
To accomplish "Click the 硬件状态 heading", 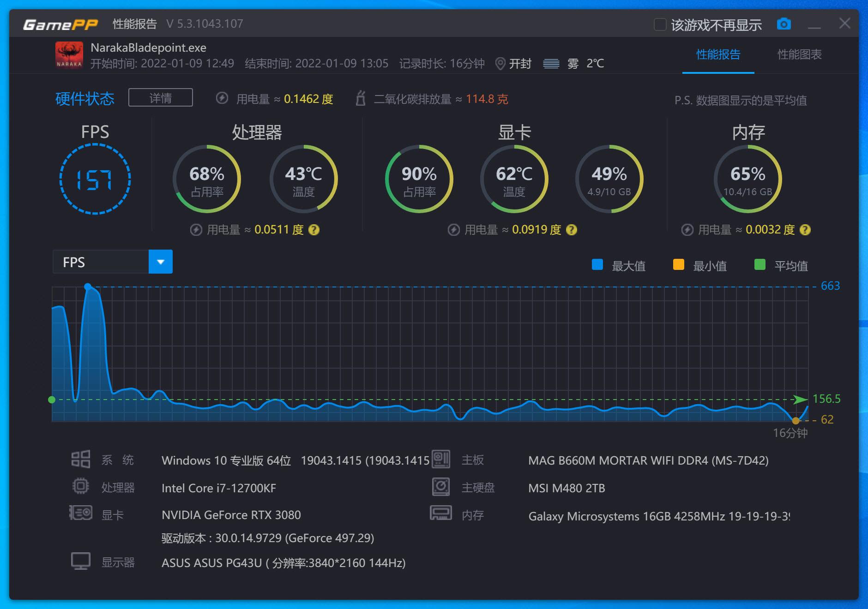I will click(x=85, y=98).
